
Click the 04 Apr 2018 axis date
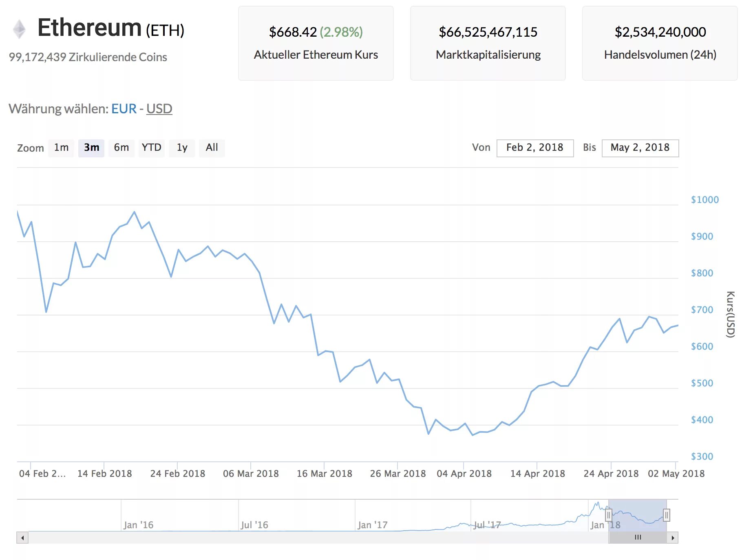tap(464, 474)
